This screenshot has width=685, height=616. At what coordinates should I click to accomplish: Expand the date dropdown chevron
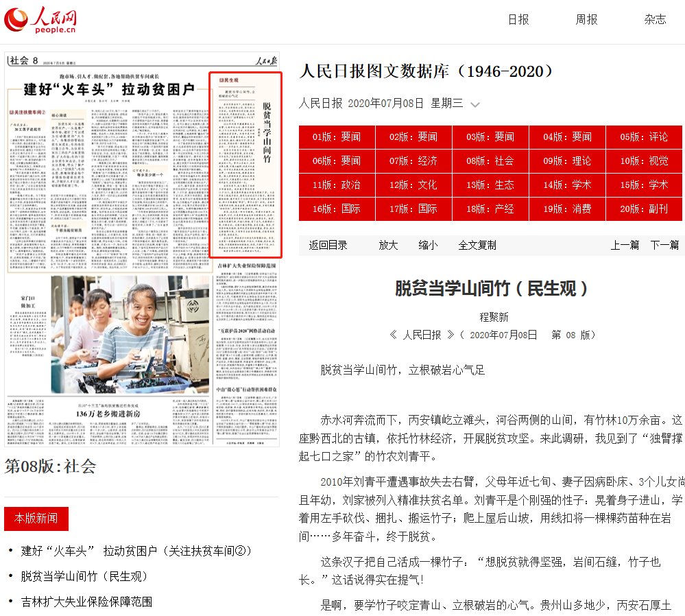click(x=475, y=104)
